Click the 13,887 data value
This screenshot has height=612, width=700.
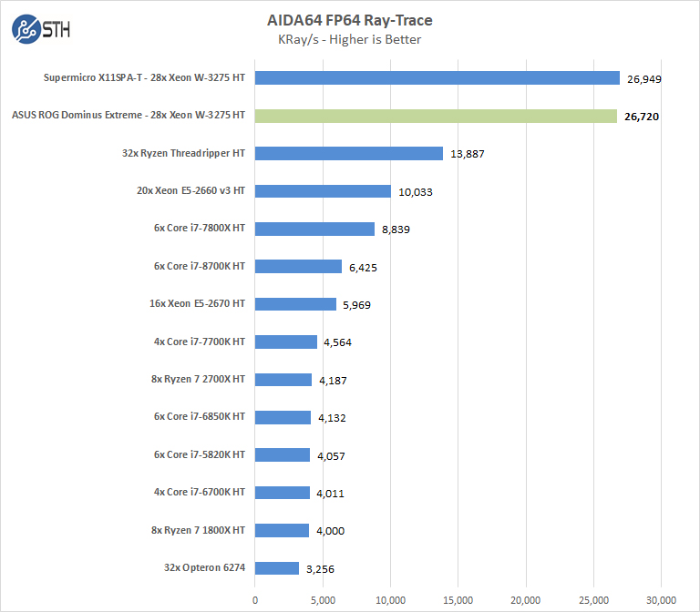(x=468, y=154)
